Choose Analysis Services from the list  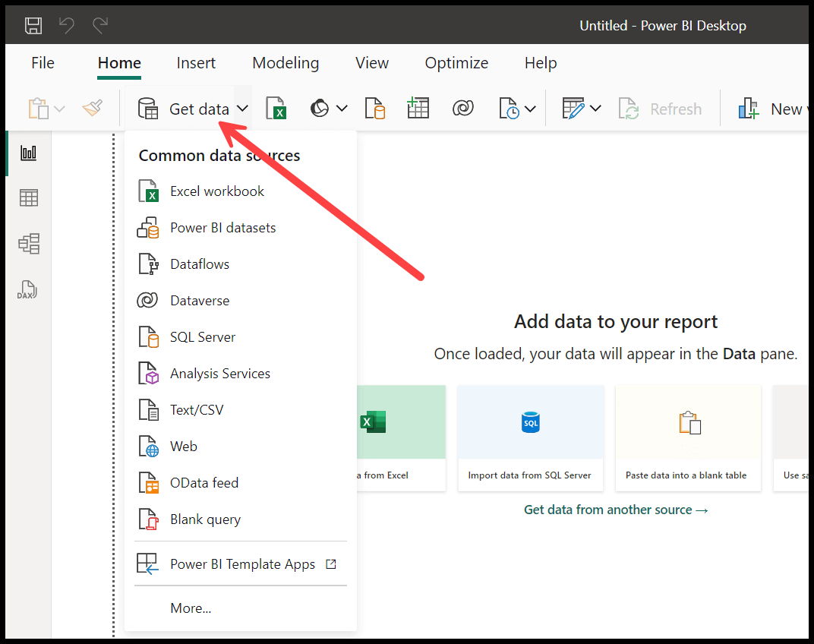[x=241, y=374]
